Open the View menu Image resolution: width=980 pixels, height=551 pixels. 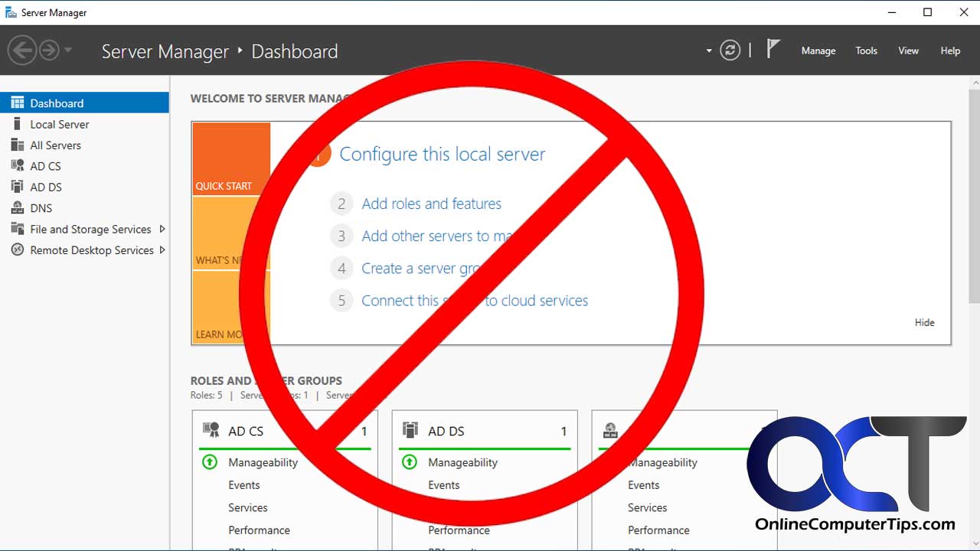909,51
